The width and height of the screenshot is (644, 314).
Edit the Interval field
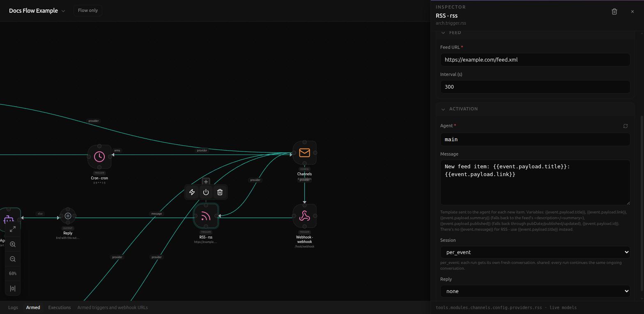tap(535, 87)
